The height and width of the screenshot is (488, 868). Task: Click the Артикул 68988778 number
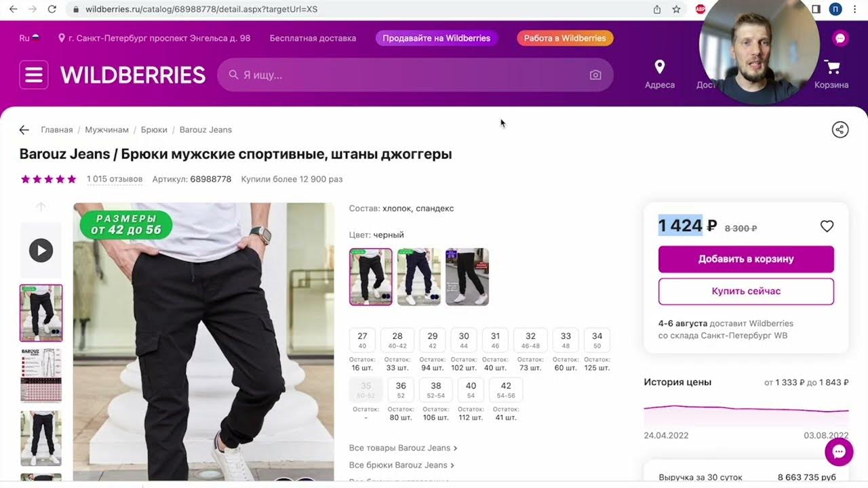pyautogui.click(x=211, y=180)
